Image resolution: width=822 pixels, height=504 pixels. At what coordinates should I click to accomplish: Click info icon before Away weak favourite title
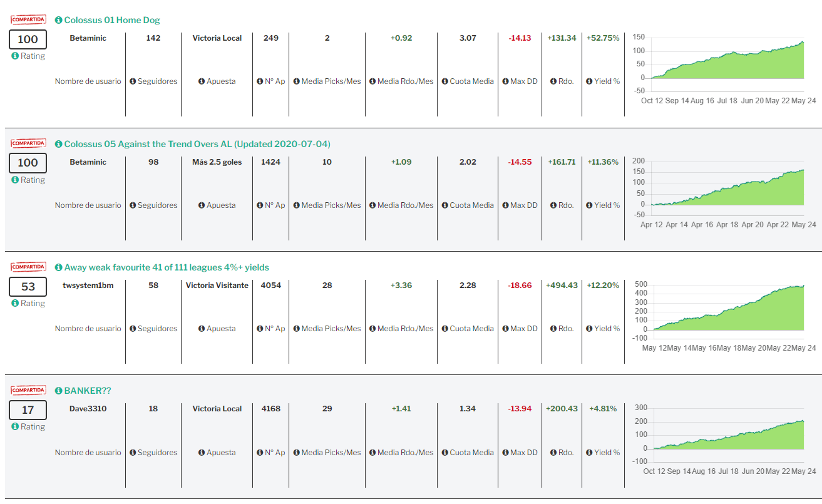click(x=59, y=267)
